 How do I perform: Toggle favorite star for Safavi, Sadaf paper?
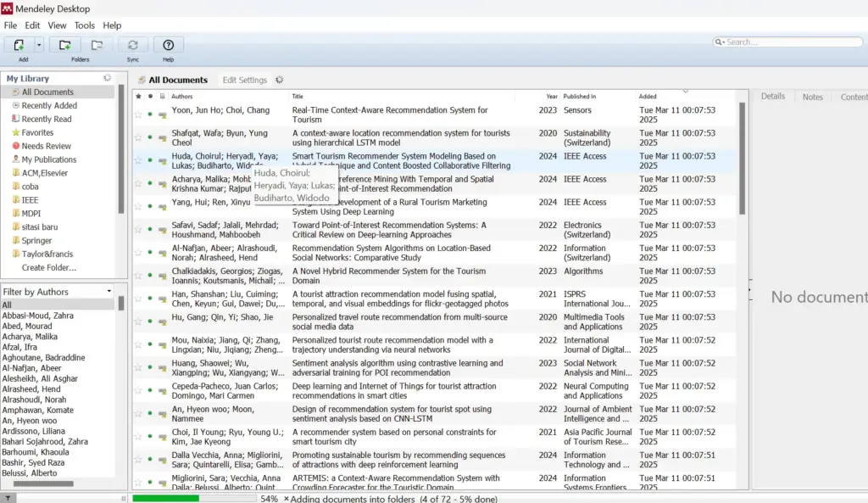click(x=138, y=229)
